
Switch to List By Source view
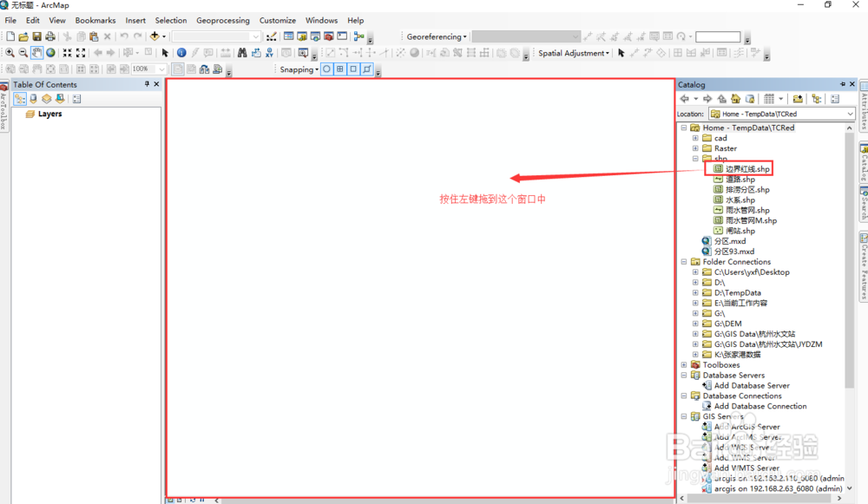click(33, 99)
